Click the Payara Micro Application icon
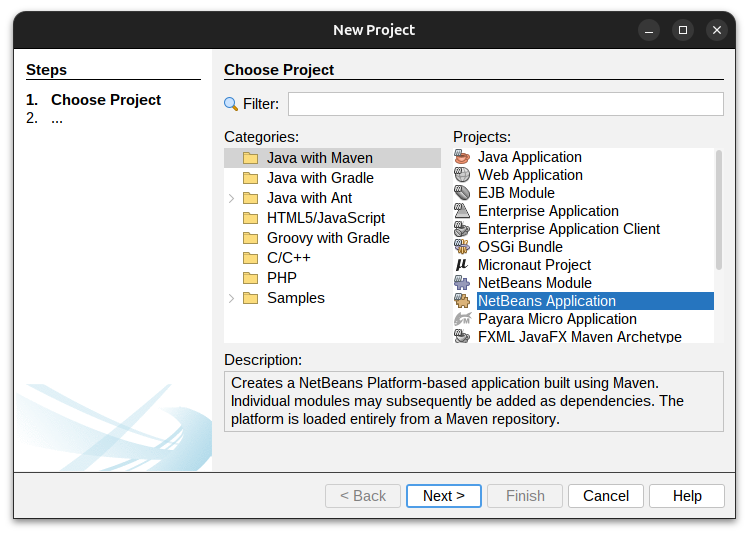The image size is (749, 535). [462, 319]
